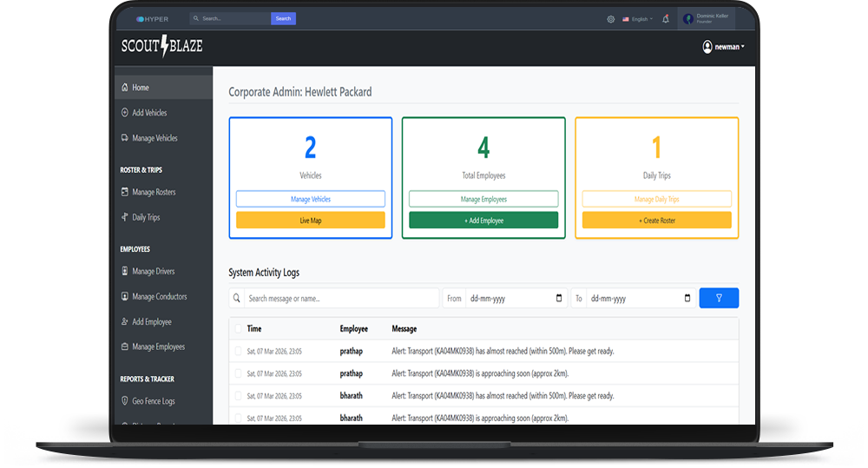Viewport: 868px width, 468px height.
Task: Click the calendar icon in From date field
Action: click(x=558, y=299)
